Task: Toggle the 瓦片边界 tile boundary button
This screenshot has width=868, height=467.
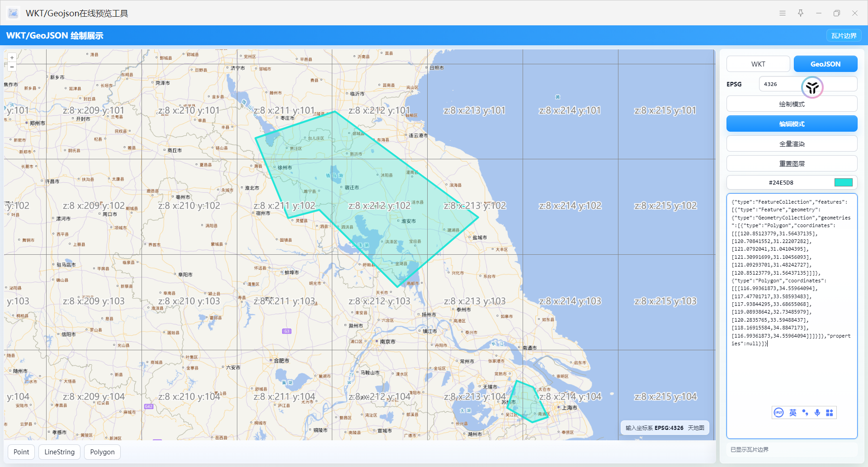Action: tap(844, 36)
